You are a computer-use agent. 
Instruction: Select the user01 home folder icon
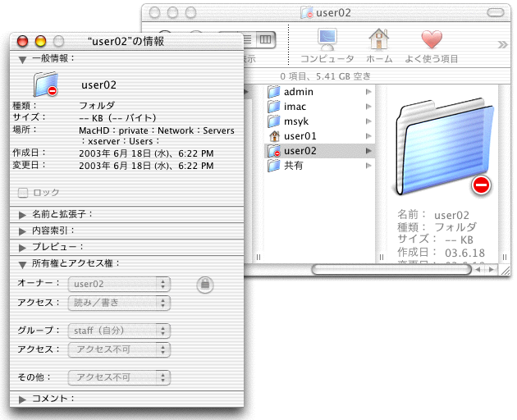pyautogui.click(x=275, y=135)
